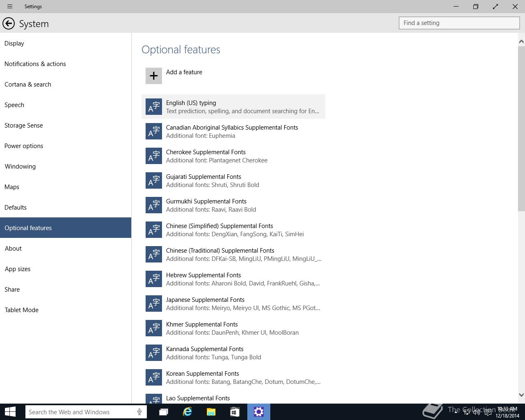The height and width of the screenshot is (420, 525).
Task: Open Storage Sense page
Action: coord(66,125)
